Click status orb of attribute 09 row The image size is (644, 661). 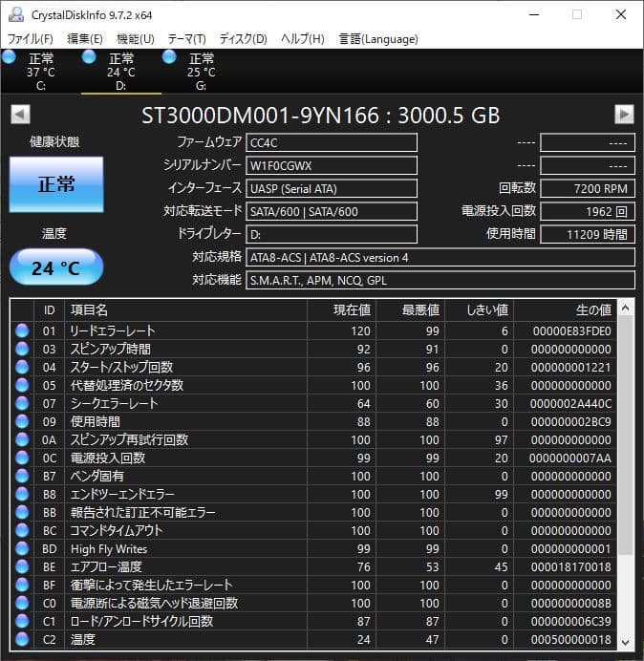(22, 421)
